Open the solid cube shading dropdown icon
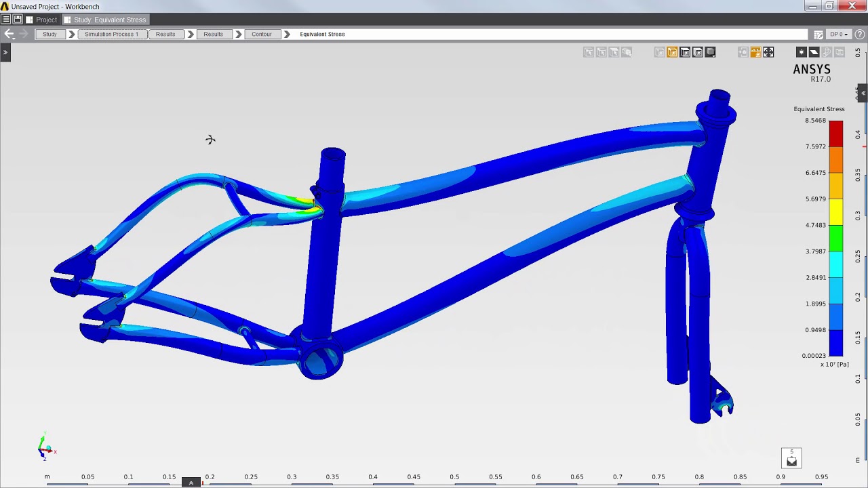This screenshot has width=868, height=488. (x=711, y=52)
